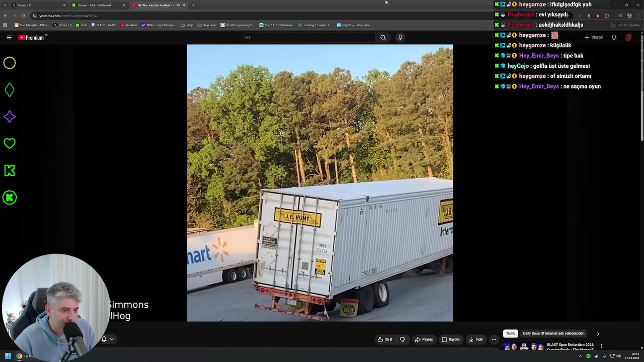Close the Home / X tab
644x362 pixels.
point(64,5)
